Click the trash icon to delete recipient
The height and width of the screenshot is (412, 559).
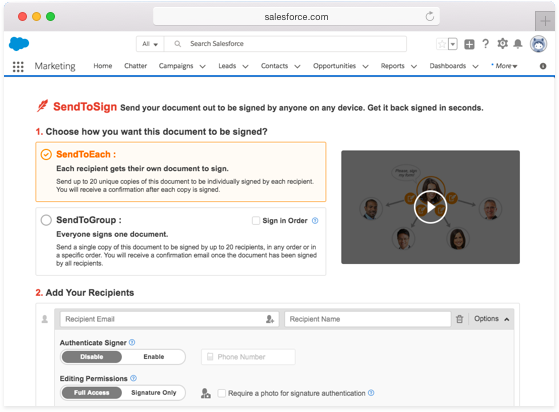point(460,319)
